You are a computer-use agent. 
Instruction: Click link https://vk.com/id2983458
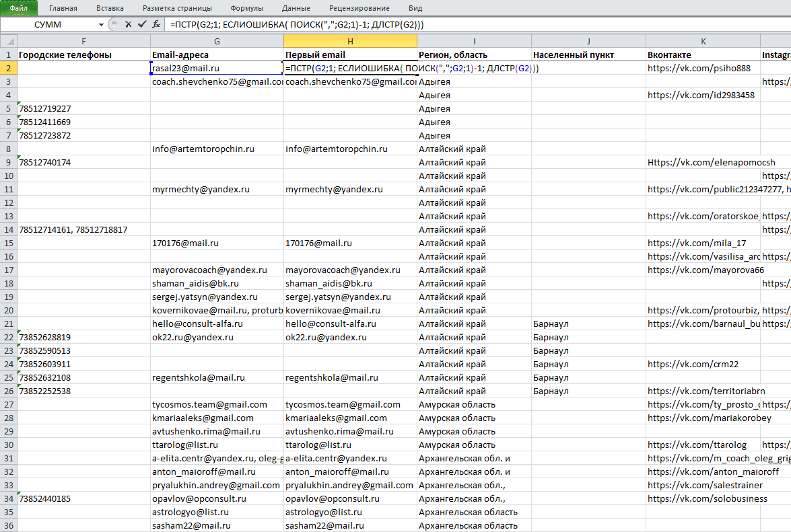point(701,95)
